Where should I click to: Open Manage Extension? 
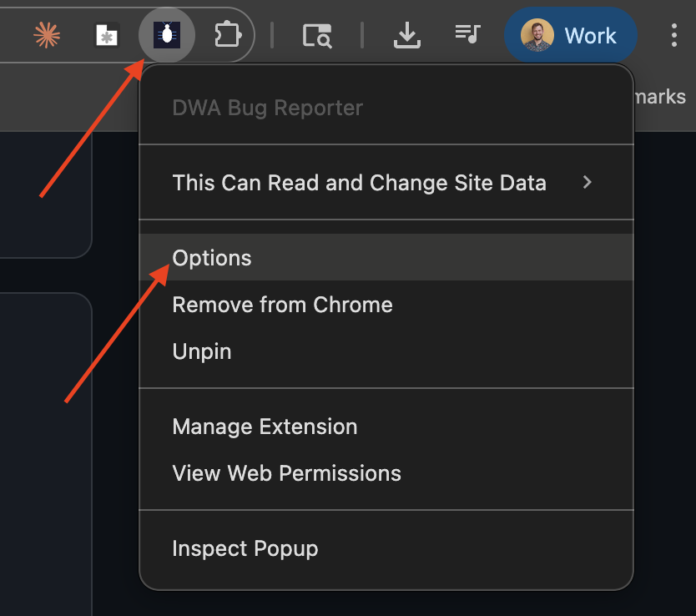[x=265, y=427]
